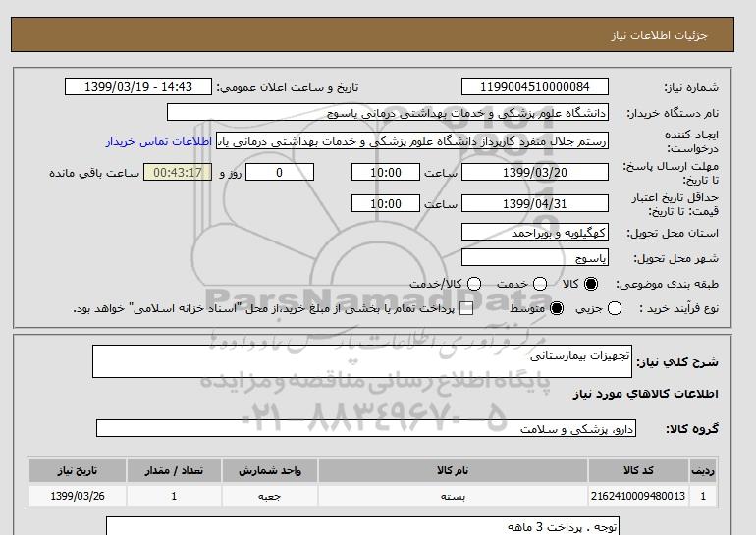Click the واحد شمارش column header
This screenshot has width=756, height=535.
coord(270,470)
